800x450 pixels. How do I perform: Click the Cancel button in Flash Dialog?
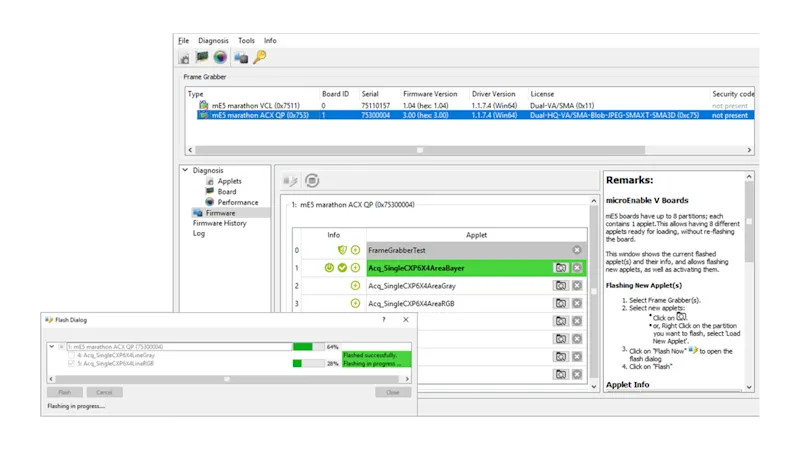point(104,393)
